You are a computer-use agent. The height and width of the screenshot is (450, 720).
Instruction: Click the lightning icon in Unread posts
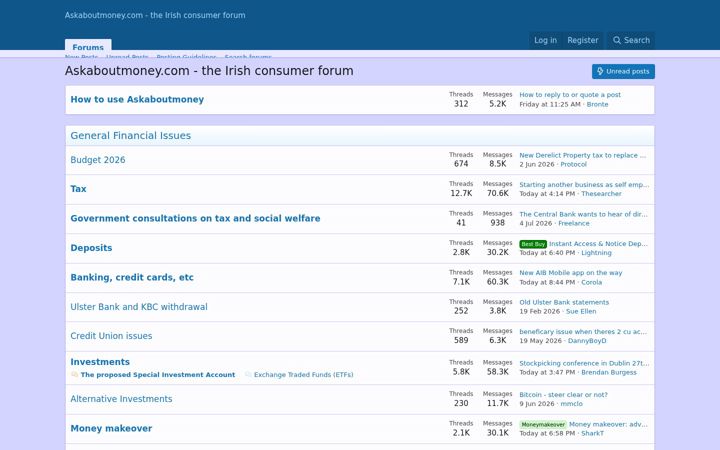click(x=600, y=71)
